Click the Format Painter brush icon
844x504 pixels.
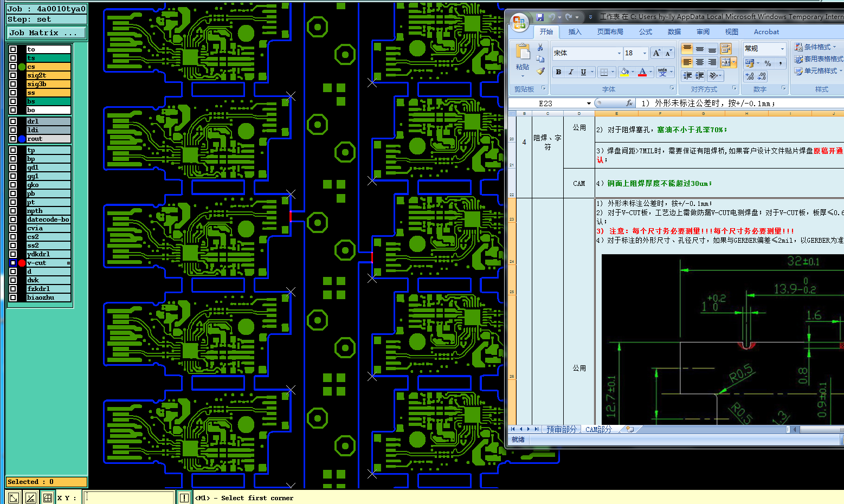coord(540,71)
